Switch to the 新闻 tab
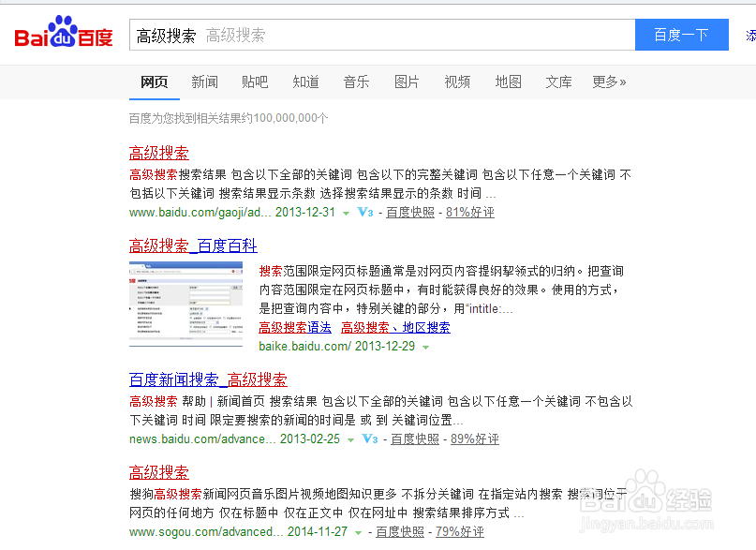 pyautogui.click(x=204, y=82)
